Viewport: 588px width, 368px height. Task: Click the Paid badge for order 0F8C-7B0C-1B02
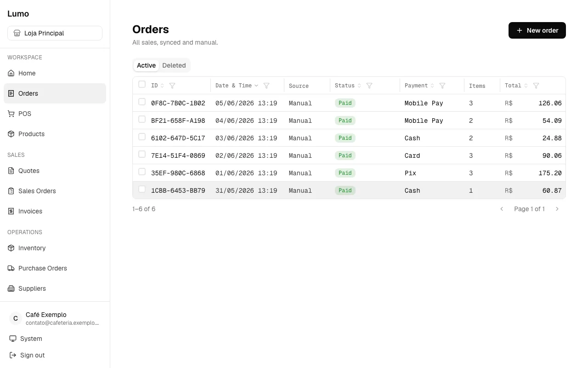345,103
